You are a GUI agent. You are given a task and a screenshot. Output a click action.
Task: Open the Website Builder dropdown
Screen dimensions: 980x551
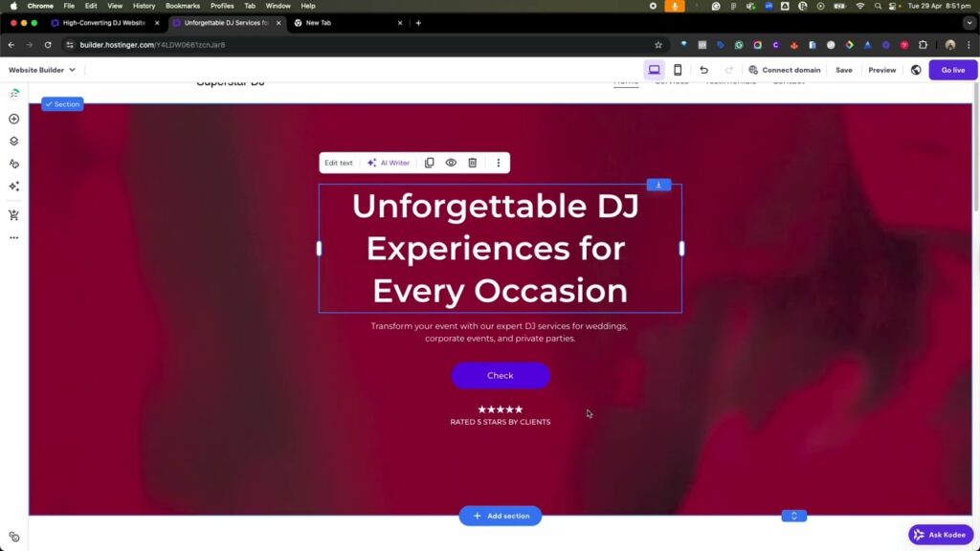[x=40, y=69]
